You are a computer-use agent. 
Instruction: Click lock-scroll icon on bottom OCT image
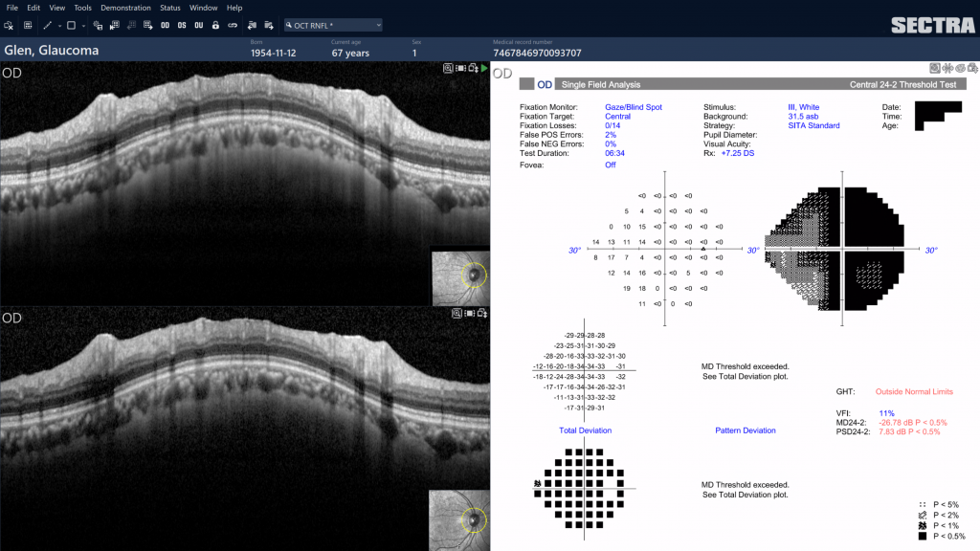482,313
